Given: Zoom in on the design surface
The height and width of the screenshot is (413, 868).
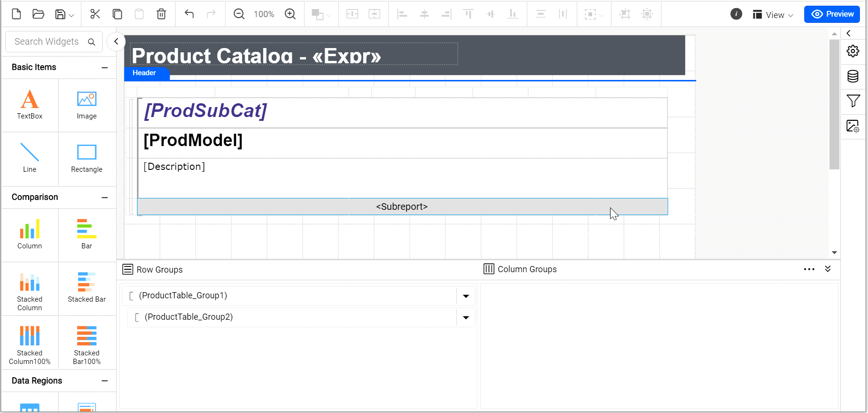Looking at the screenshot, I should click(x=290, y=14).
